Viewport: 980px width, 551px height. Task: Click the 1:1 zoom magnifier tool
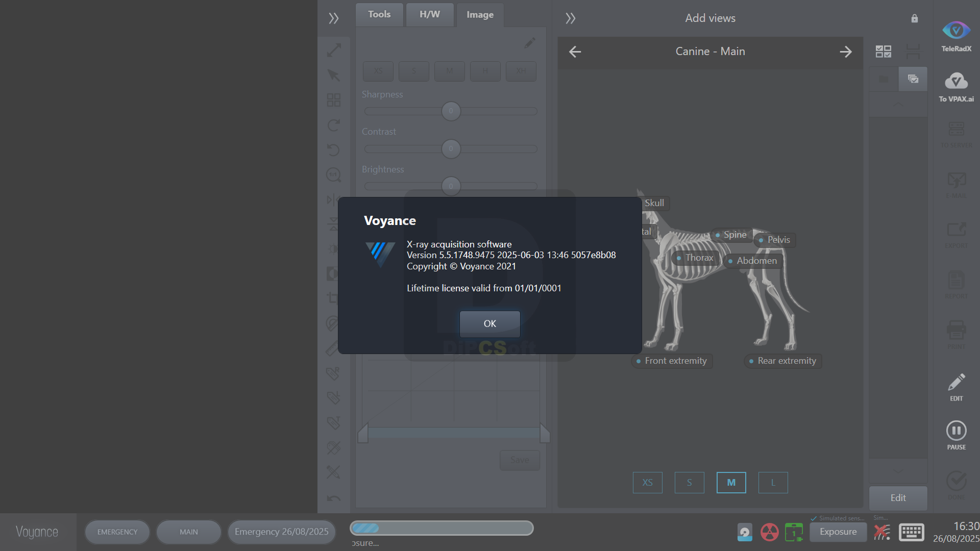click(334, 174)
